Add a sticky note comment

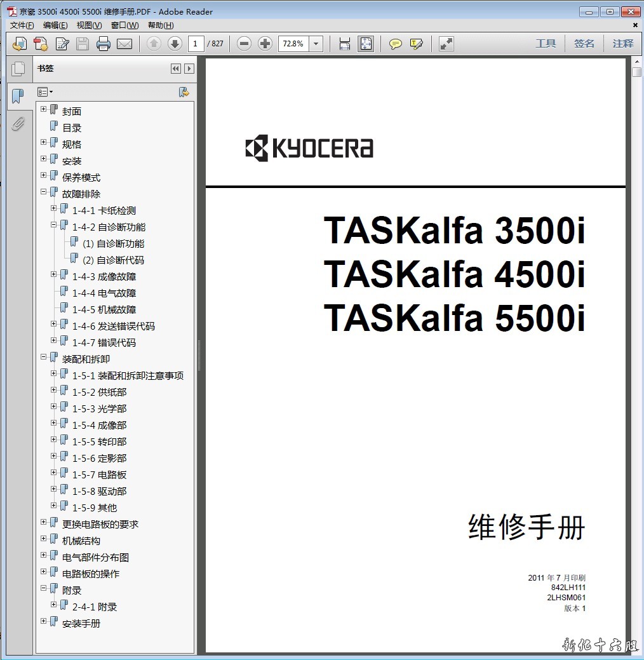point(396,44)
